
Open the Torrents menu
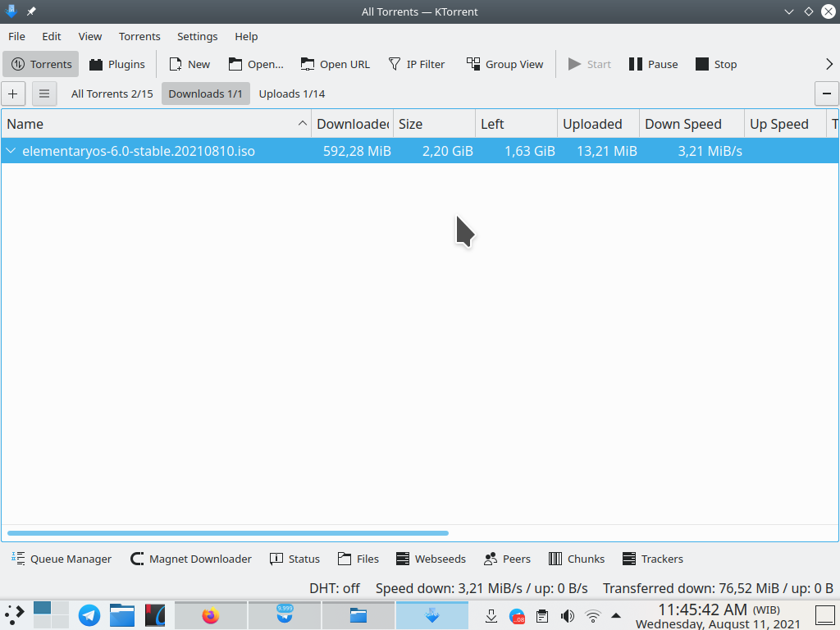pos(139,36)
